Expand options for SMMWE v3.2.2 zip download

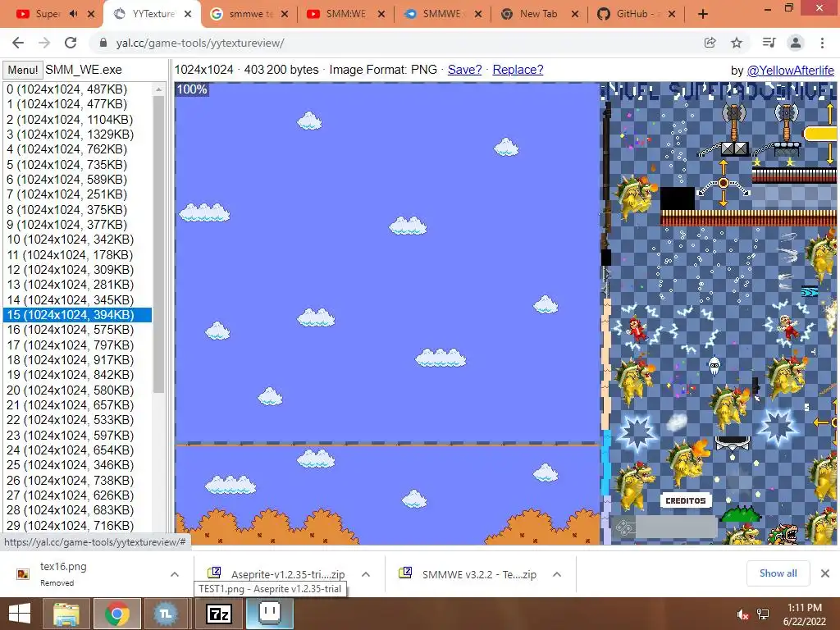click(x=557, y=574)
